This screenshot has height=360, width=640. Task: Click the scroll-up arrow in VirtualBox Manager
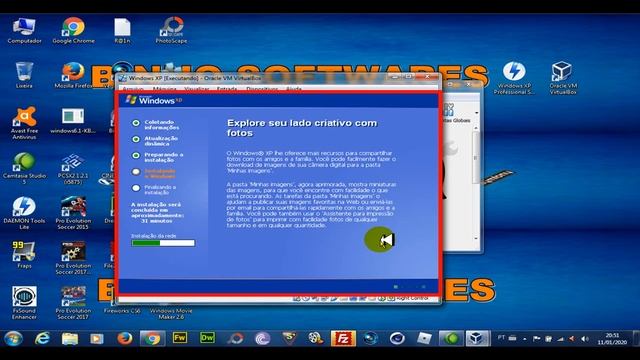(x=476, y=128)
